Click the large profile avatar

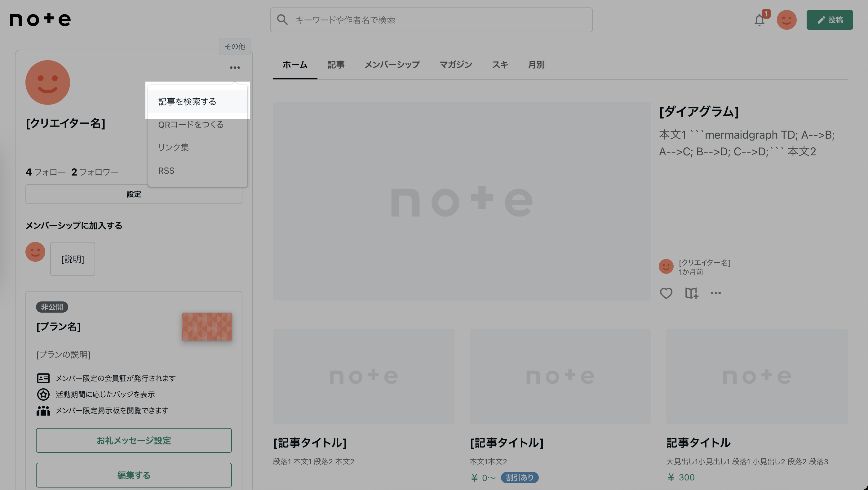48,82
